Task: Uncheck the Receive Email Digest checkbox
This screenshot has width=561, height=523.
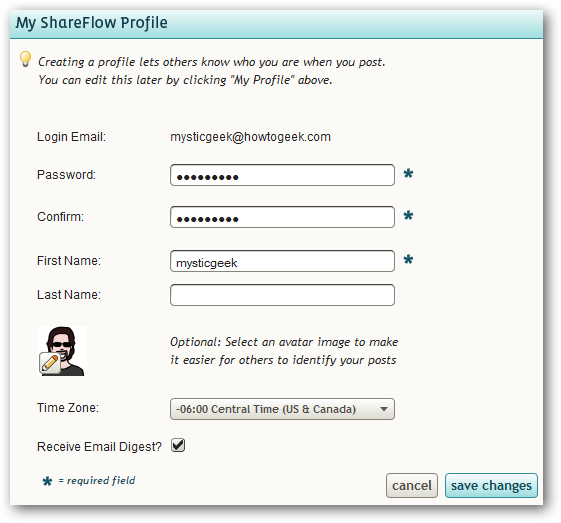Action: click(178, 446)
